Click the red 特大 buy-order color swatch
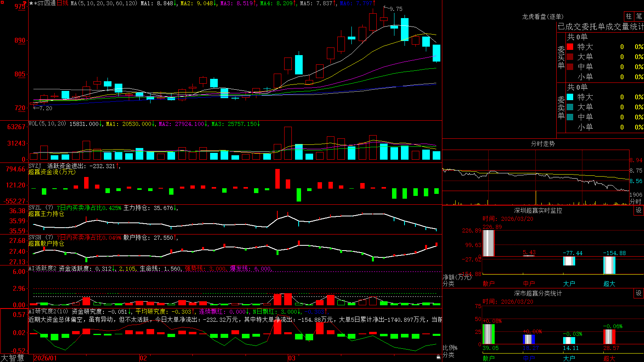This screenshot has width=644, height=362. point(570,47)
